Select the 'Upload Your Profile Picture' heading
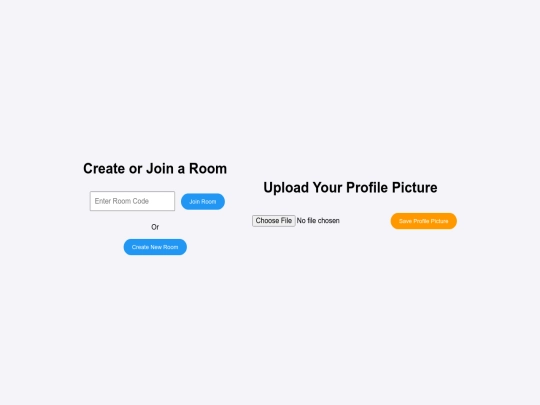This screenshot has height=405, width=540. [x=350, y=188]
